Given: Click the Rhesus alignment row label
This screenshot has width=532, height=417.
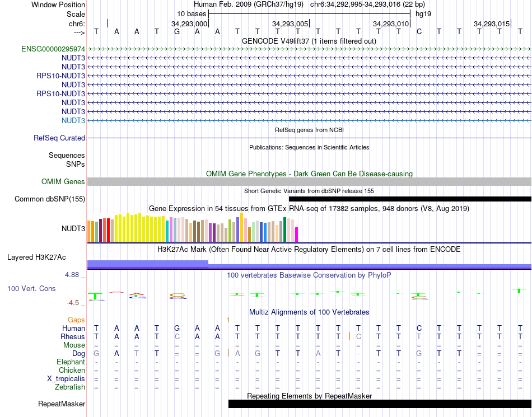Looking at the screenshot, I should 73,337.
